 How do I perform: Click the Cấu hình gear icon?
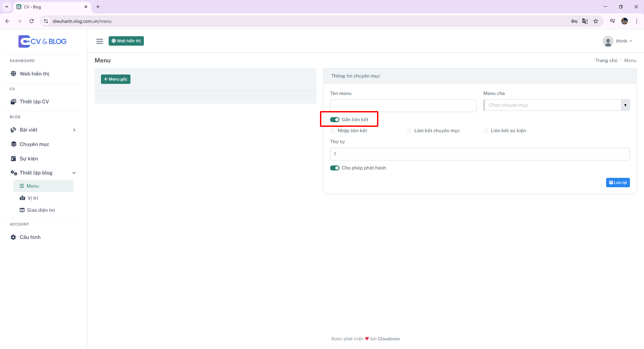[13, 237]
